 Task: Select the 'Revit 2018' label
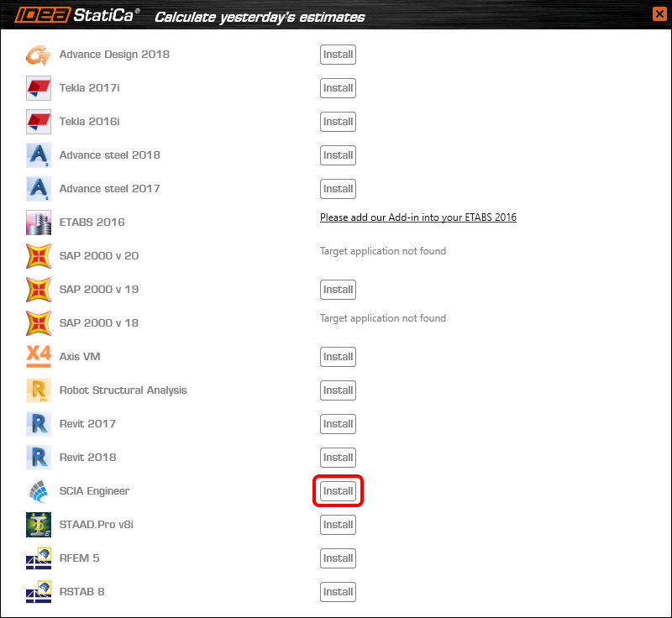(88, 458)
